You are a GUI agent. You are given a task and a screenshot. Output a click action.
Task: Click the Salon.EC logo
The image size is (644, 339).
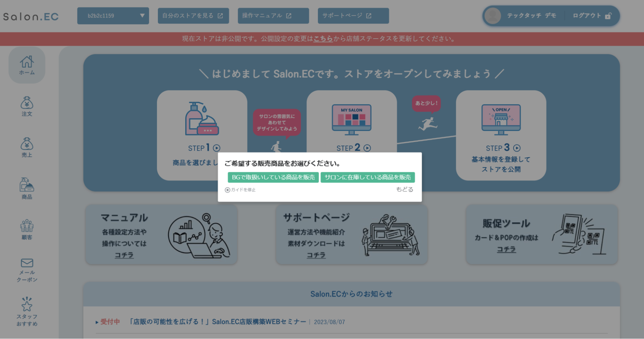coord(31,16)
